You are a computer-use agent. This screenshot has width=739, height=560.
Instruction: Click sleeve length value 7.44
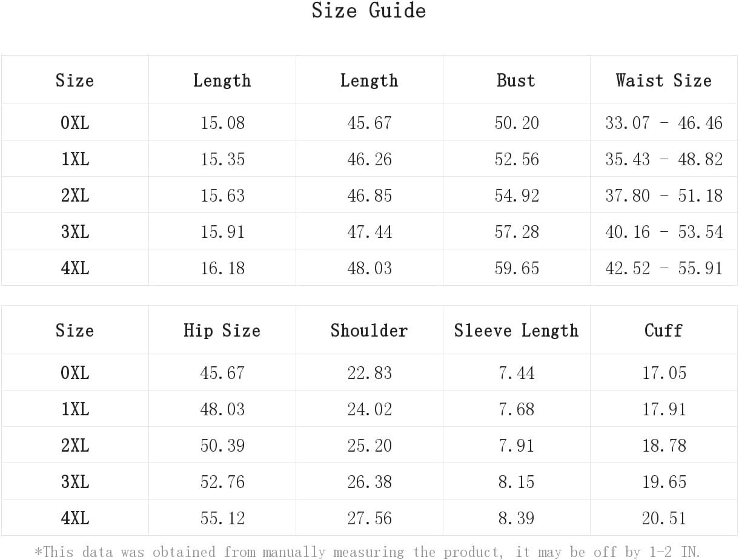(517, 373)
